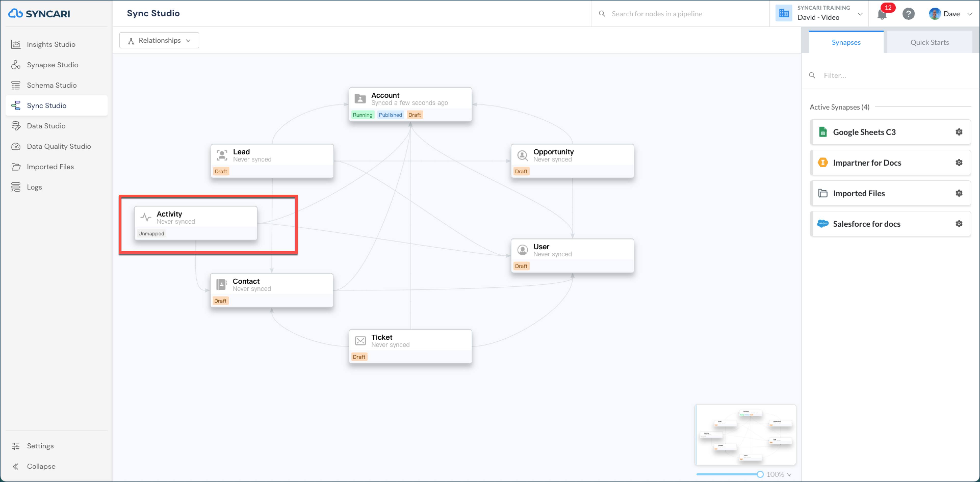Open Data Studio icon
The image size is (980, 482).
16,126
